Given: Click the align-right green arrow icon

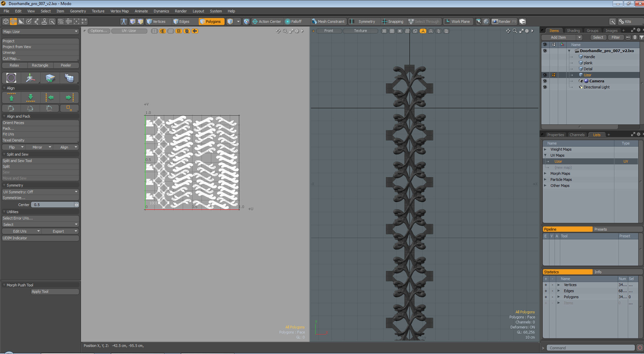Looking at the screenshot, I should [x=69, y=97].
